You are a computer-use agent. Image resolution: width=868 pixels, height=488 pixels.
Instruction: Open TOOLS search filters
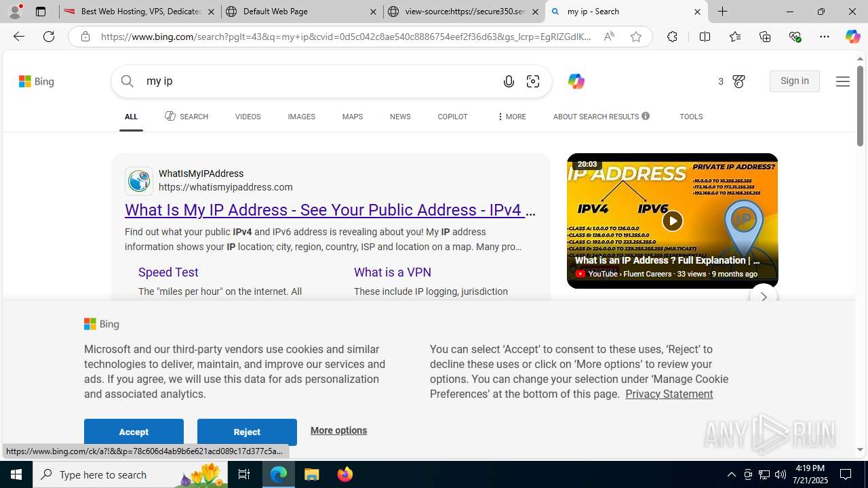[691, 117]
